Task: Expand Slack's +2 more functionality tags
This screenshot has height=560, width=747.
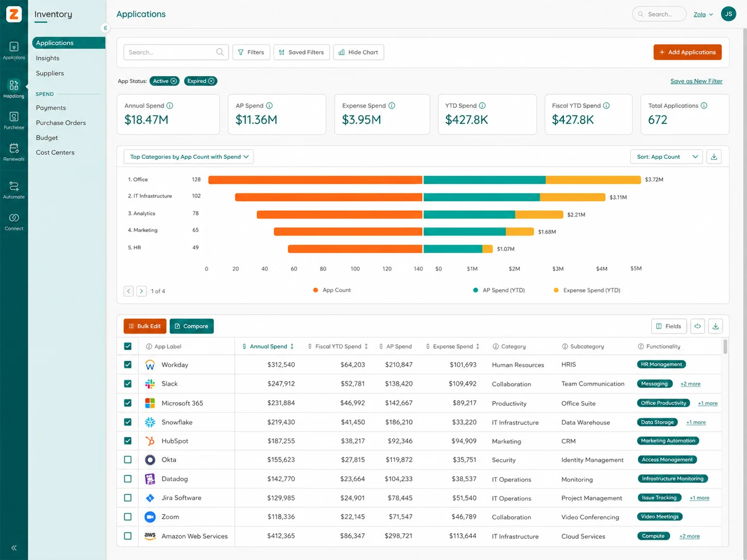Action: click(690, 384)
